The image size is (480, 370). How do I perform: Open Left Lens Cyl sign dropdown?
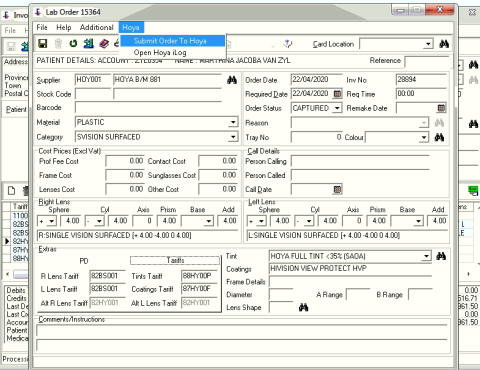click(x=309, y=221)
